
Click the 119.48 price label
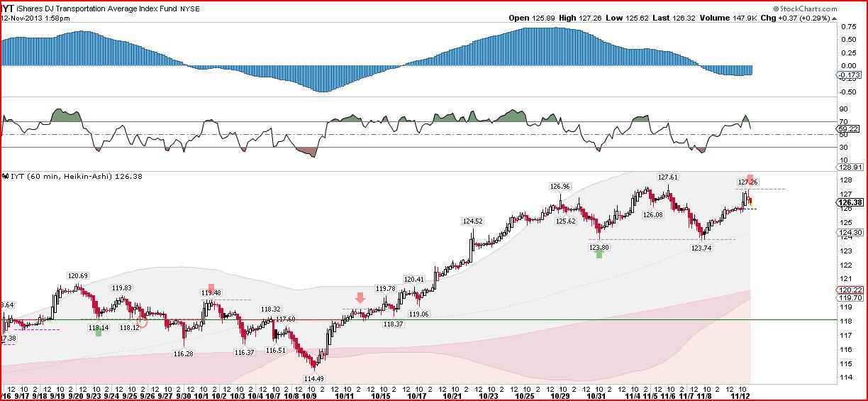[211, 292]
